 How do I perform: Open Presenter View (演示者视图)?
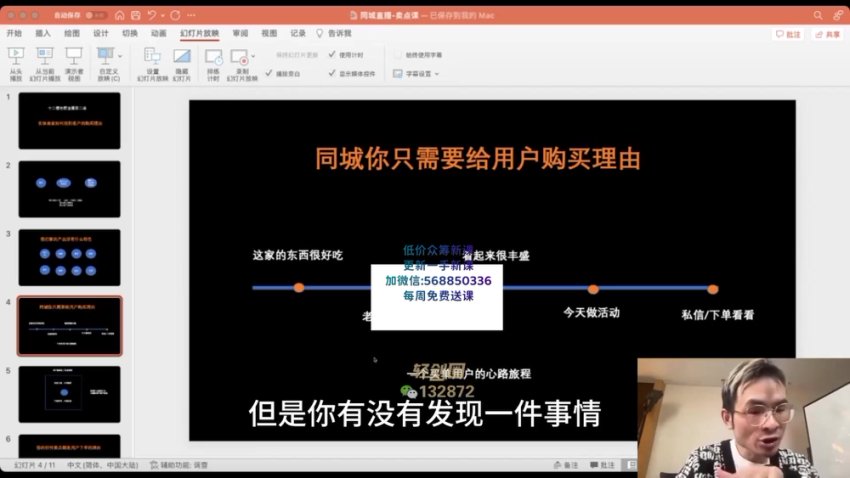[x=73, y=57]
